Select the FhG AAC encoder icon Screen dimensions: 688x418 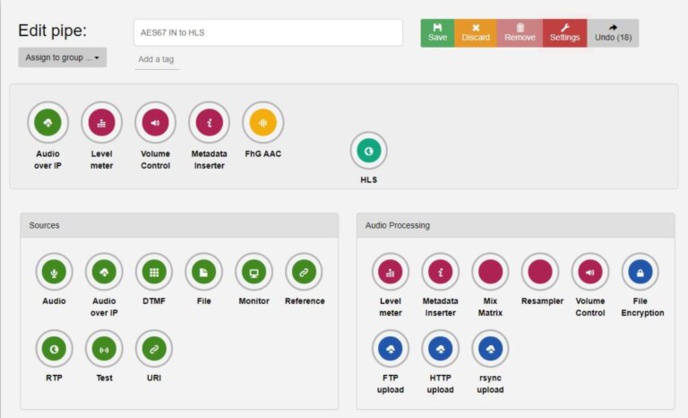click(x=263, y=122)
